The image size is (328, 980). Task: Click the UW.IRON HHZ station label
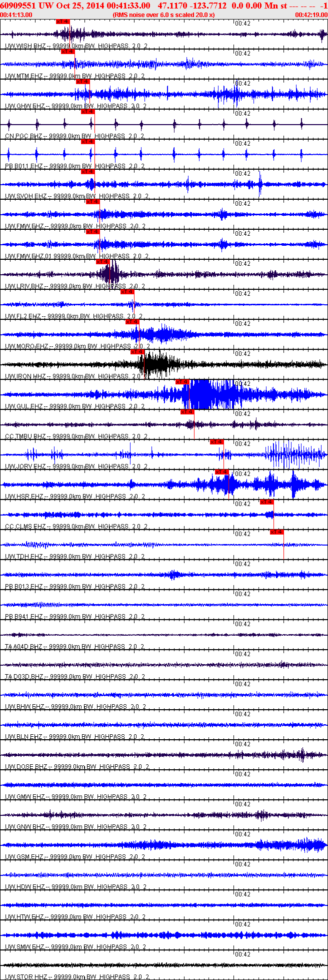click(76, 376)
